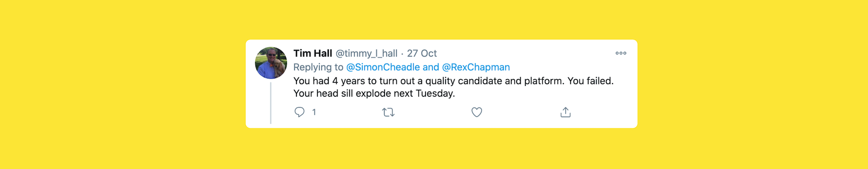868x169 pixels.
Task: Click the tweet line 'You had 4 years'
Action: pyautogui.click(x=453, y=81)
